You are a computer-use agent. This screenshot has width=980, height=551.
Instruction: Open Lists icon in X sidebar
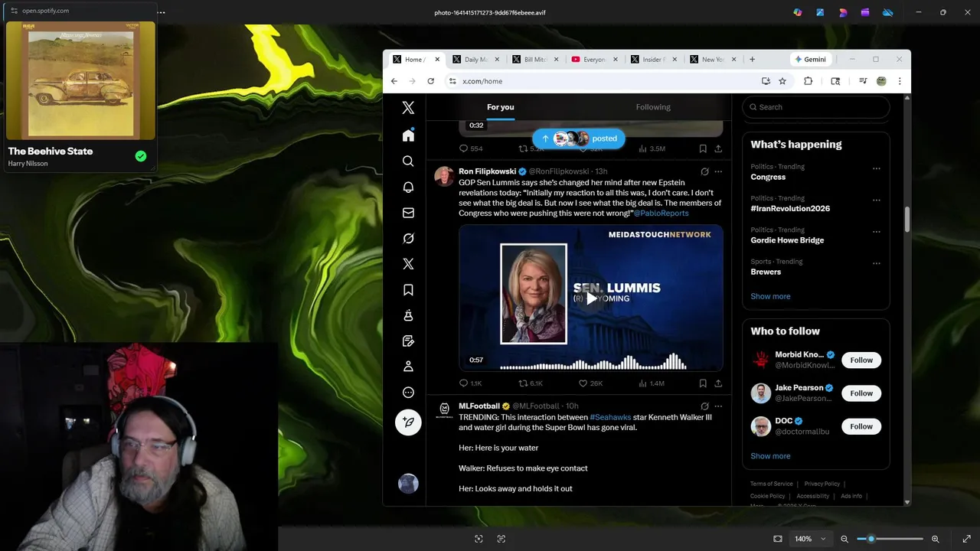[408, 341]
